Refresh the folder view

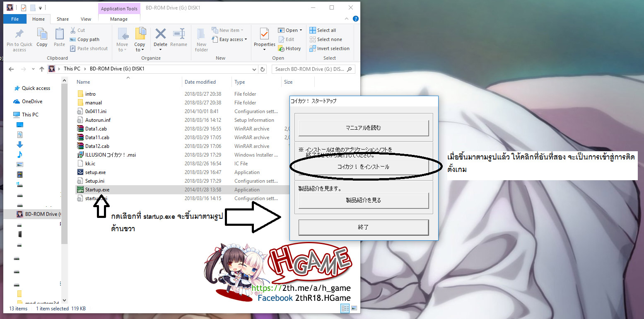tap(263, 69)
